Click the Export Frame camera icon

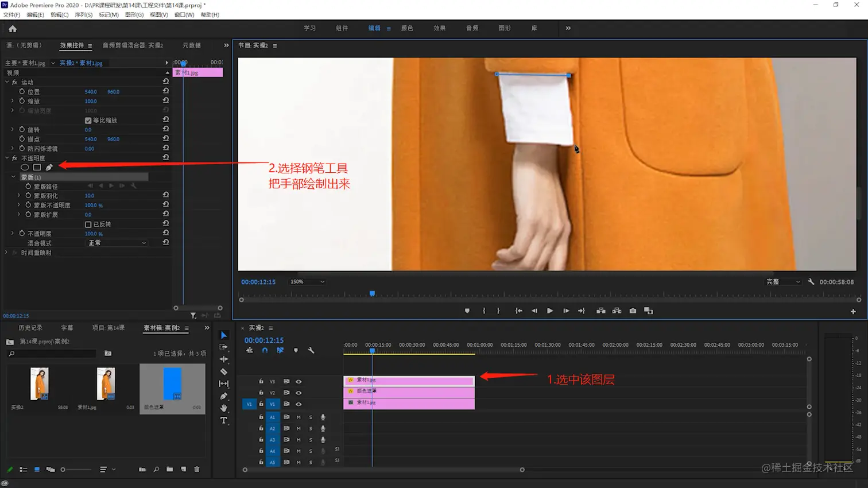633,311
